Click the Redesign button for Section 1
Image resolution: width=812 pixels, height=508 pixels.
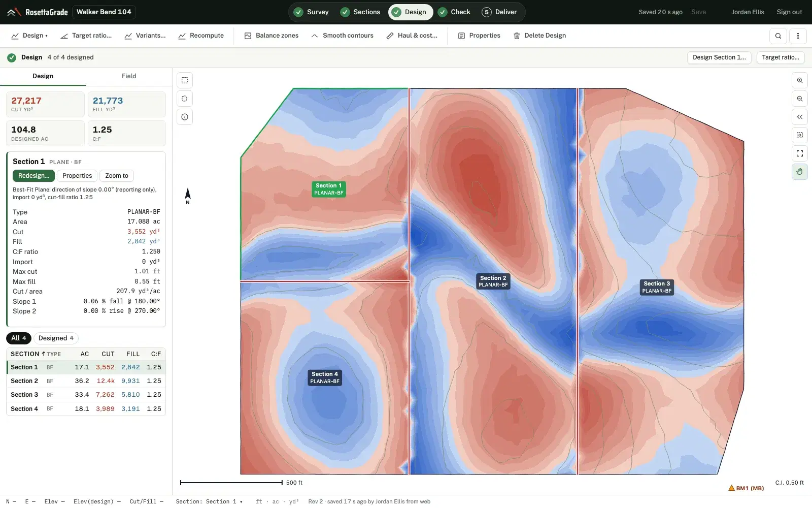(x=33, y=176)
